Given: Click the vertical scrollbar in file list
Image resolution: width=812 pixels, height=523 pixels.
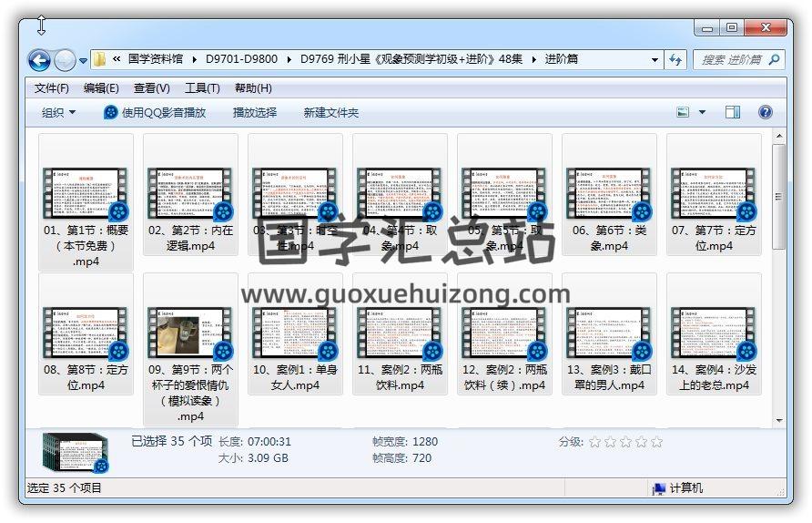Looking at the screenshot, I should click(x=779, y=273).
